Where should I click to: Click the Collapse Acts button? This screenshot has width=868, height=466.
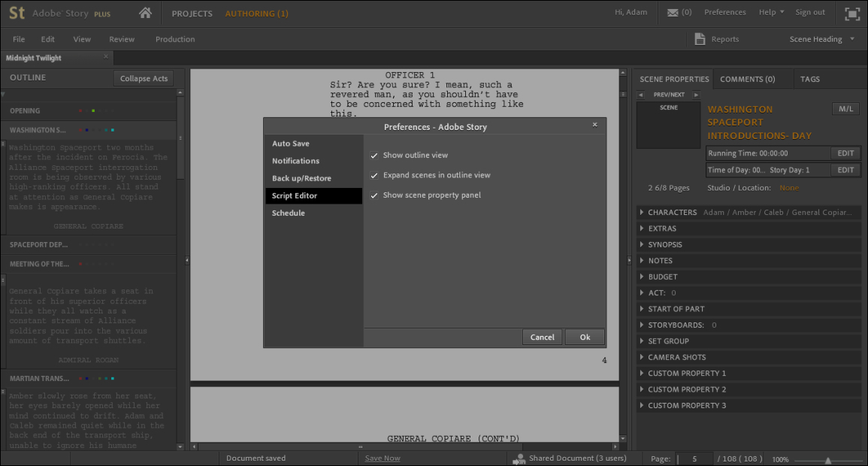pyautogui.click(x=144, y=79)
